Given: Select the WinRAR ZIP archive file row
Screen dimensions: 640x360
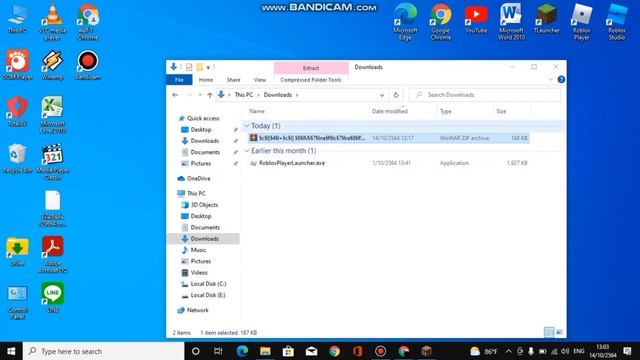Looking at the screenshot, I should pos(389,138).
